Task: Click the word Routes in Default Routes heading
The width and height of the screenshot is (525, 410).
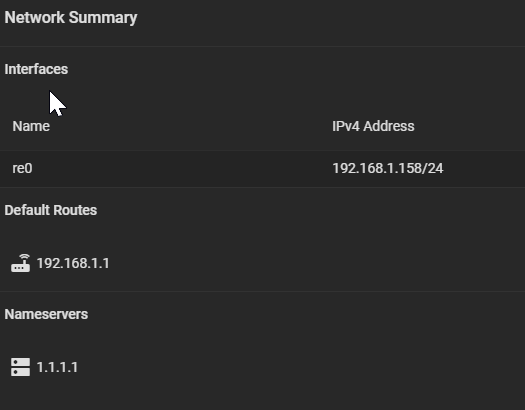Action: pyautogui.click(x=75, y=210)
